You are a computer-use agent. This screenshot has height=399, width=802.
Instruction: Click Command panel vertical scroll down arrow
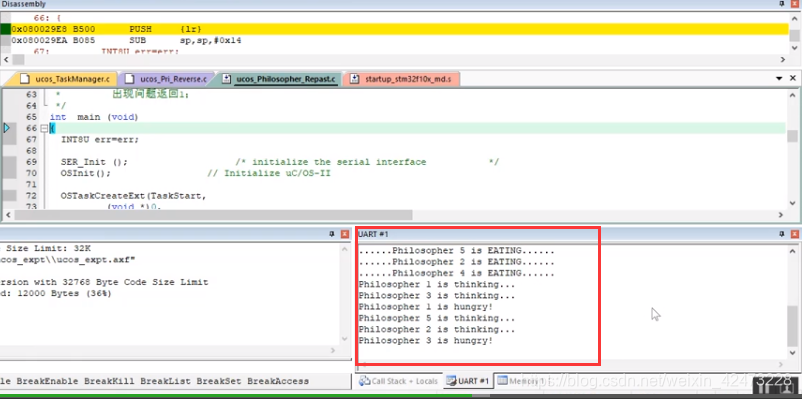tap(344, 339)
